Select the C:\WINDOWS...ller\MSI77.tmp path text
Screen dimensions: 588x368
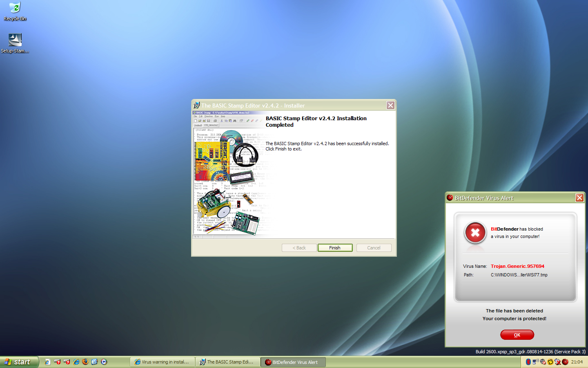pyautogui.click(x=519, y=275)
